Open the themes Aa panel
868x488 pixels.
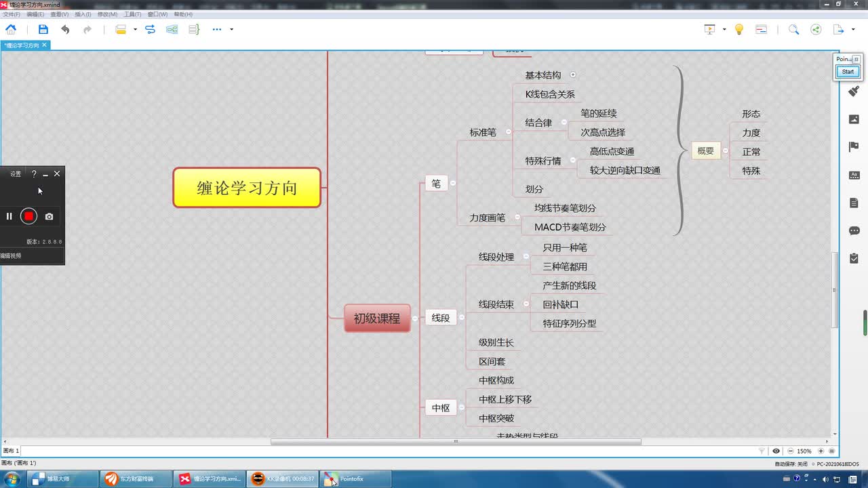(854, 175)
